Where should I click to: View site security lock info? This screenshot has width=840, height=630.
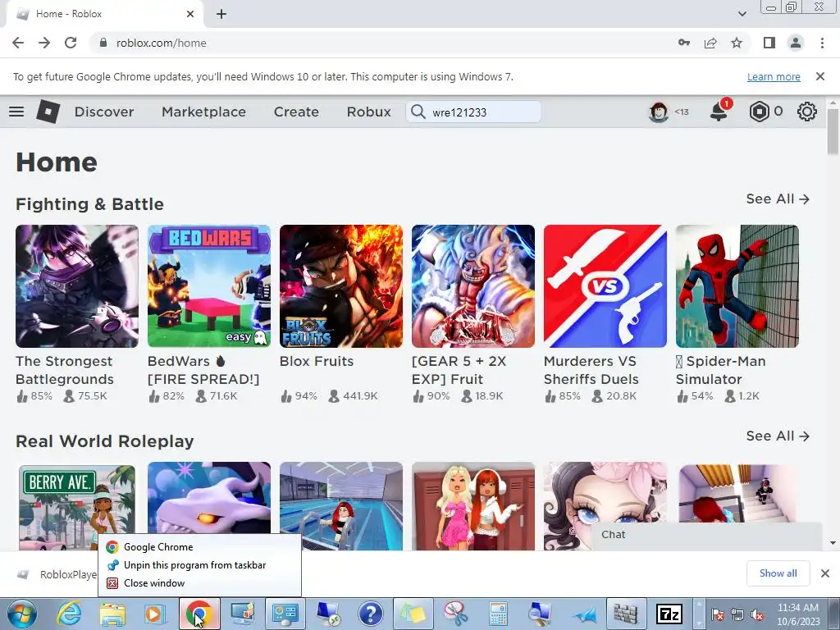(x=103, y=43)
